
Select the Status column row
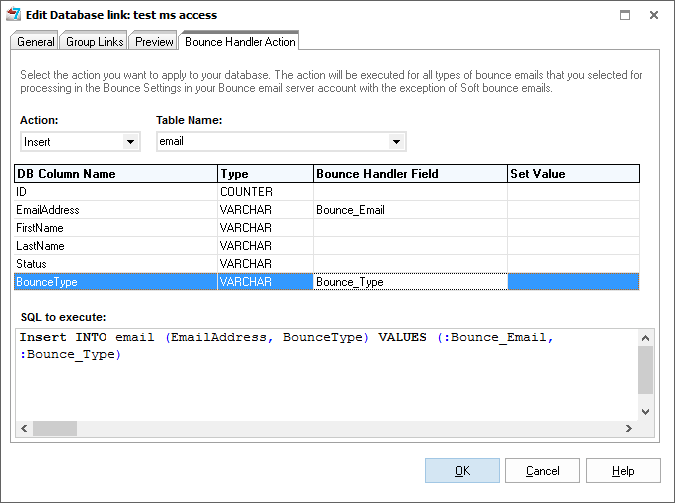(x=327, y=264)
